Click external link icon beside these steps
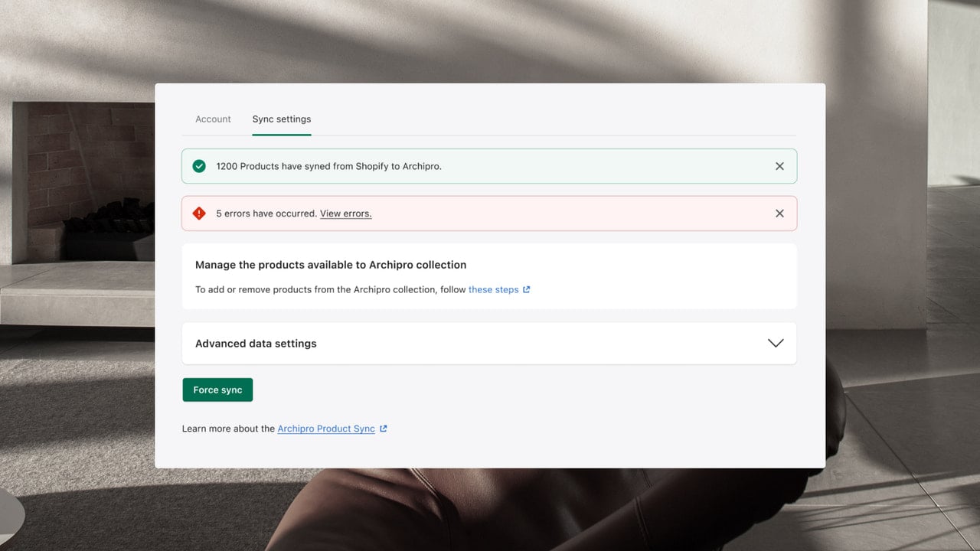 526,290
